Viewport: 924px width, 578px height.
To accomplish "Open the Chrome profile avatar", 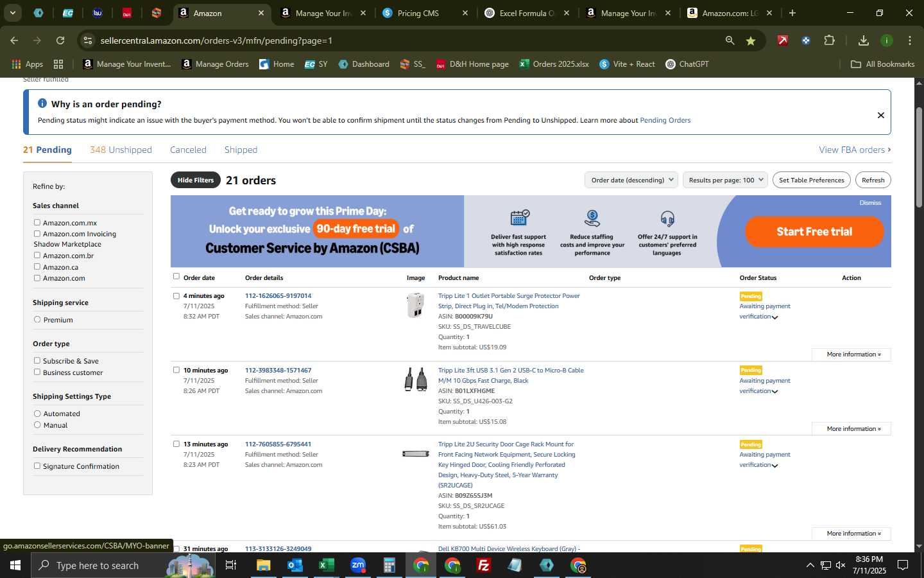I will click(887, 40).
